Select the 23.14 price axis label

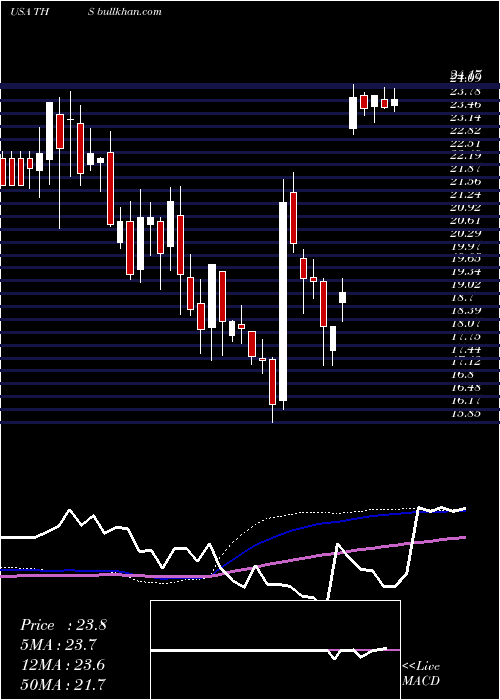(x=465, y=117)
